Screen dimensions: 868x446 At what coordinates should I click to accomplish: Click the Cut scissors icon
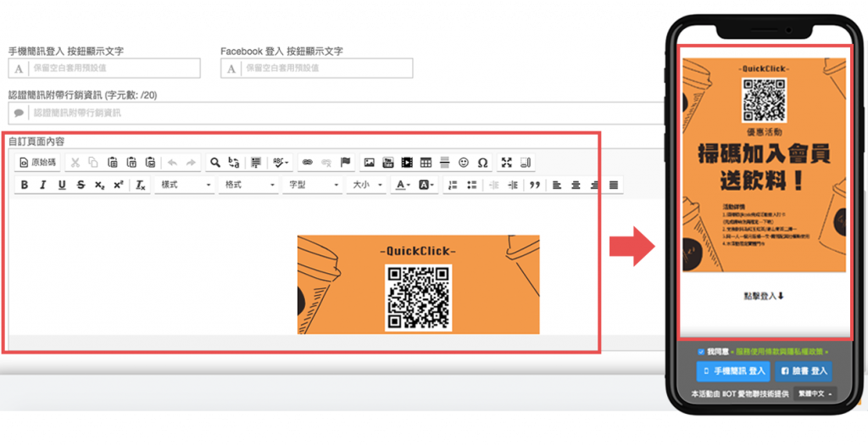click(75, 162)
